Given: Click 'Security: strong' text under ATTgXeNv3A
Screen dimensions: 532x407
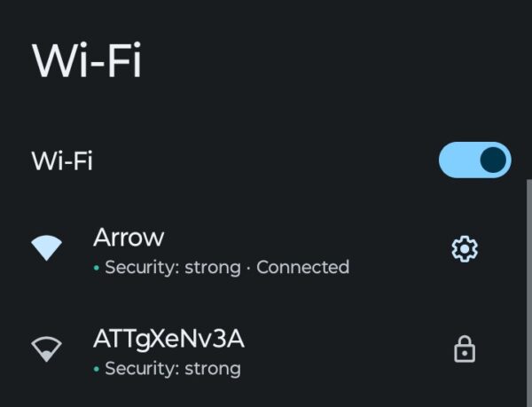Looking at the screenshot, I should pos(172,368).
